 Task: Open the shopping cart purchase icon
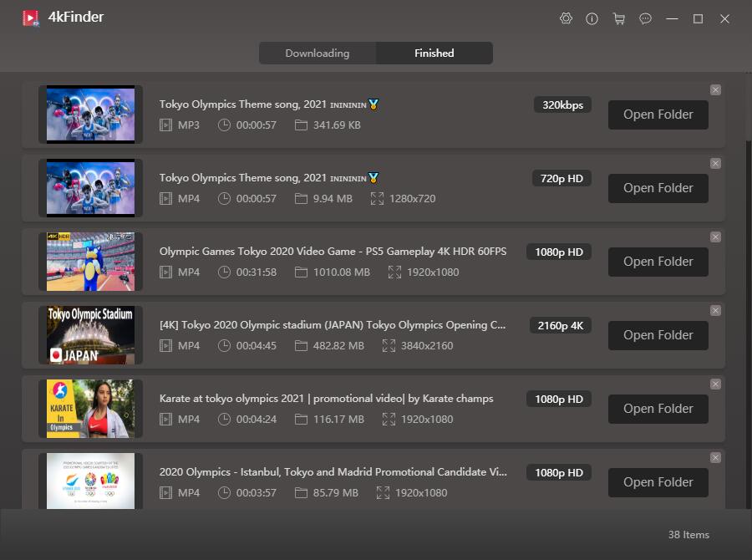[618, 18]
